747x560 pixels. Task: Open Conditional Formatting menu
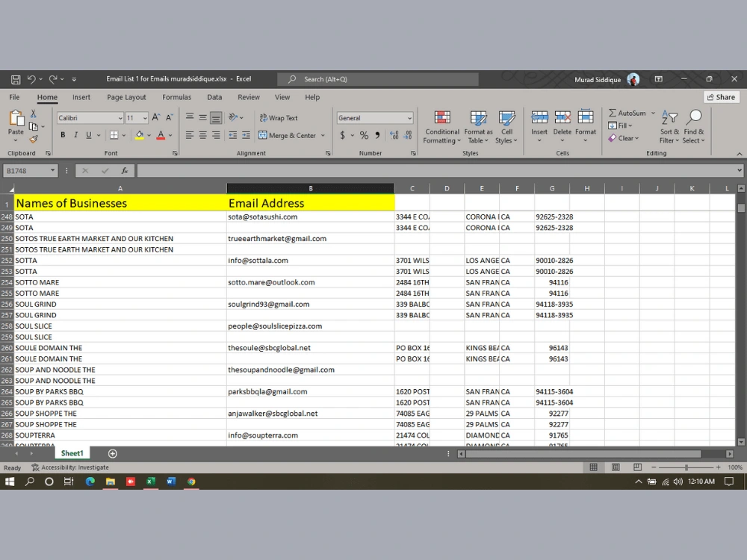pos(442,127)
